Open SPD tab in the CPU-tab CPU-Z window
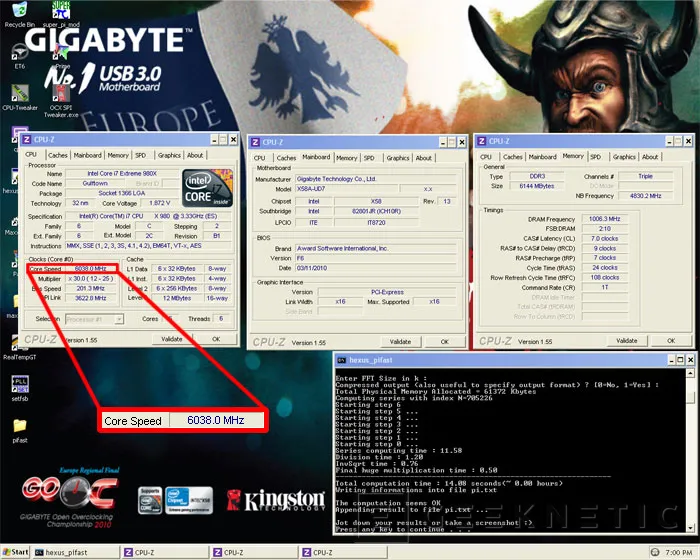The height and width of the screenshot is (560, 700). click(x=141, y=155)
